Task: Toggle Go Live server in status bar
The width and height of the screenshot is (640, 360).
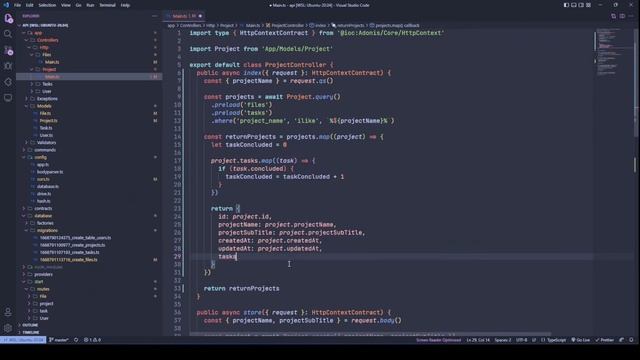Action: [580, 340]
